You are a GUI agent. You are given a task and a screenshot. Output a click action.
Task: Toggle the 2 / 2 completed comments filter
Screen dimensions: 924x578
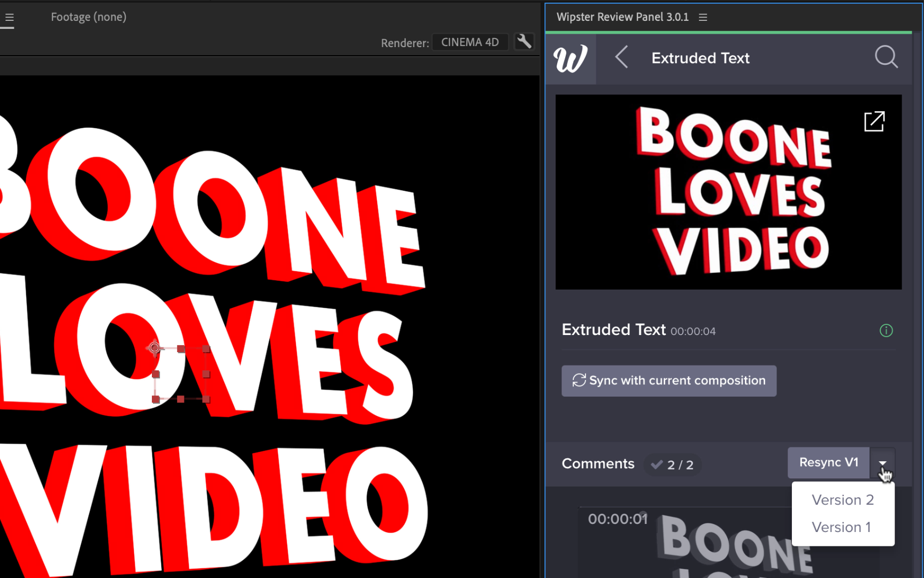point(672,465)
